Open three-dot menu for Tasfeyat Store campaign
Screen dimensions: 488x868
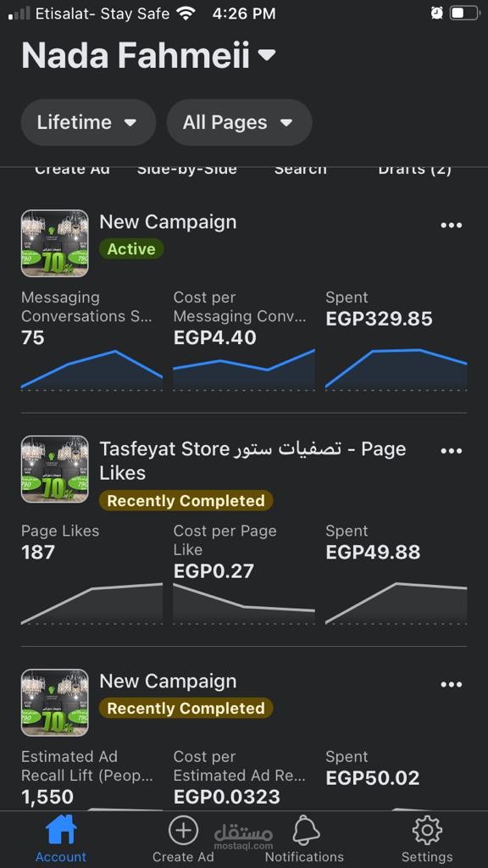(x=451, y=451)
